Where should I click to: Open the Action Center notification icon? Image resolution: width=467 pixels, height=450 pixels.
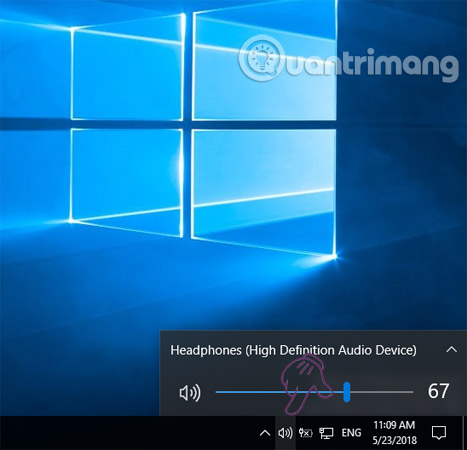[439, 433]
